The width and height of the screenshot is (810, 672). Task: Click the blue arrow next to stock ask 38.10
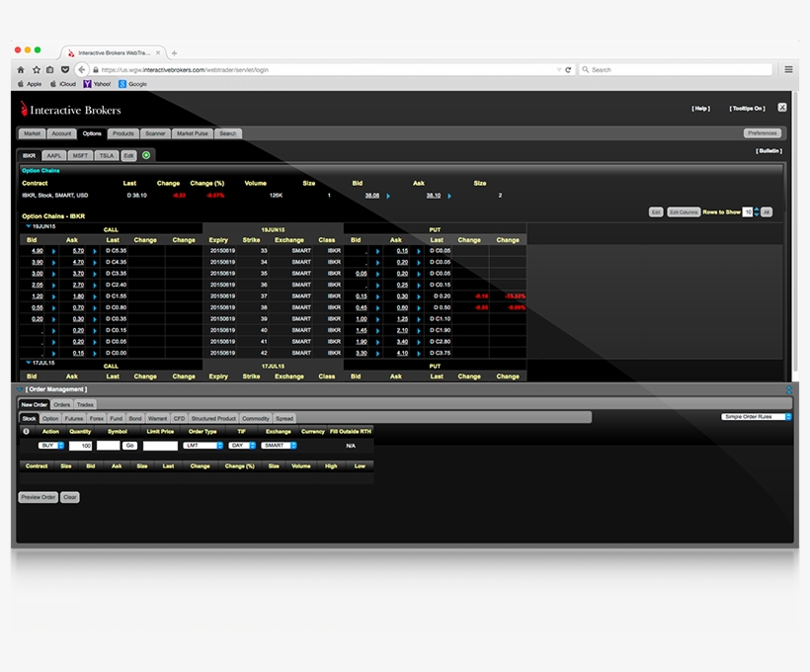[x=449, y=196]
